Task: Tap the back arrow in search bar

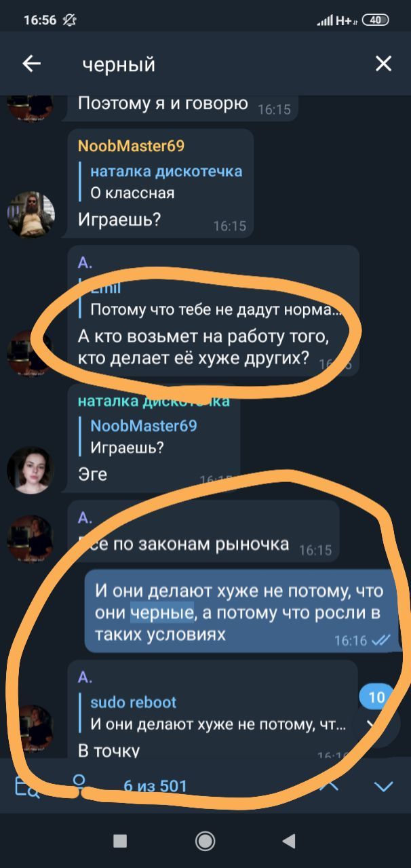Action: pyautogui.click(x=32, y=64)
